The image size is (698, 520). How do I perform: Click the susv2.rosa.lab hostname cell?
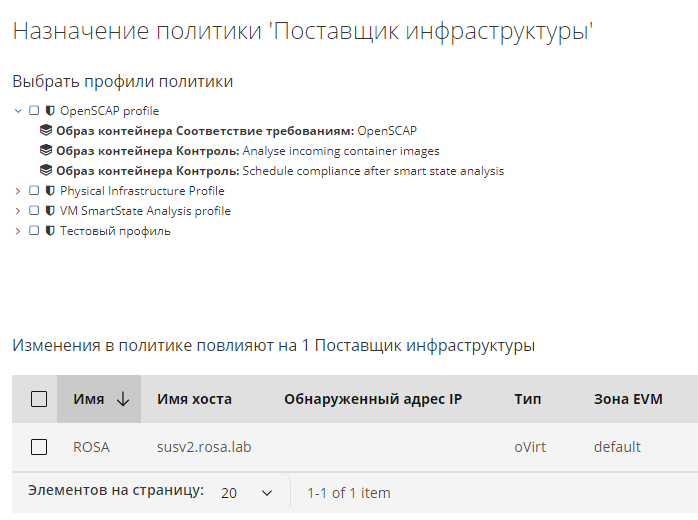point(204,447)
